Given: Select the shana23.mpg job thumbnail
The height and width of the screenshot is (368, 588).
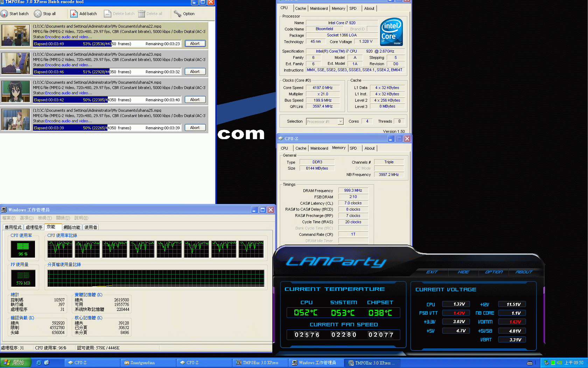Looking at the screenshot, I should tap(16, 63).
